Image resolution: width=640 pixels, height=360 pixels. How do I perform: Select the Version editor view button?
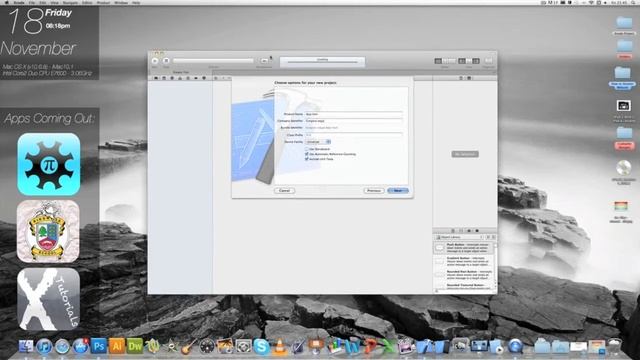(x=452, y=61)
